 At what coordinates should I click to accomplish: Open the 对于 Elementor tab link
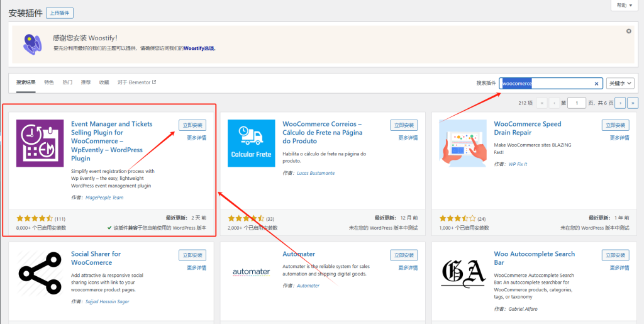pyautogui.click(x=136, y=82)
